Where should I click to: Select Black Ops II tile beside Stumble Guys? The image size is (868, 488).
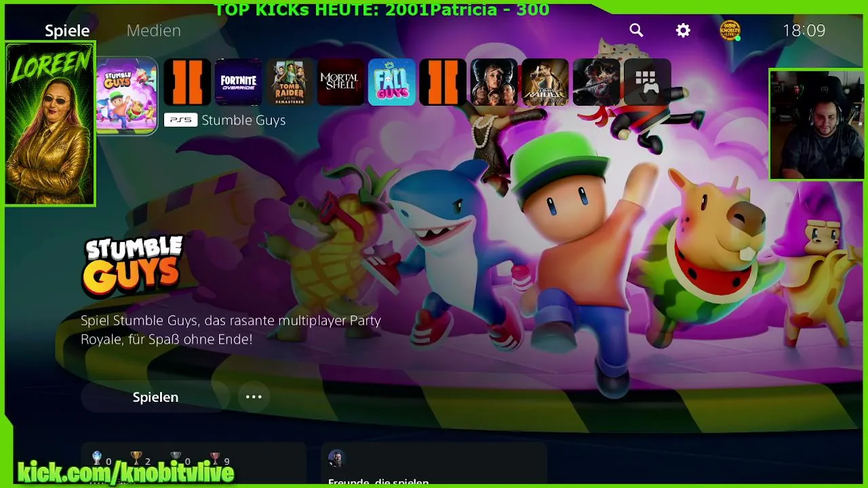188,82
